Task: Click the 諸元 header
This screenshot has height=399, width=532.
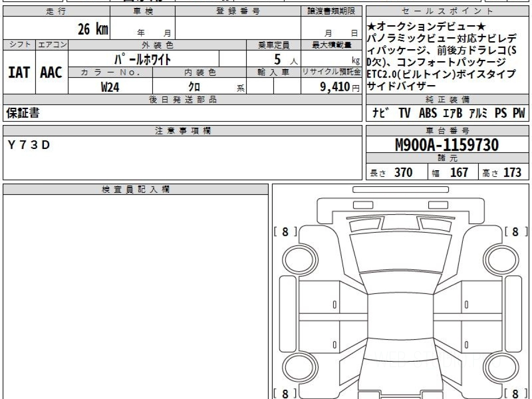Action: coord(448,158)
